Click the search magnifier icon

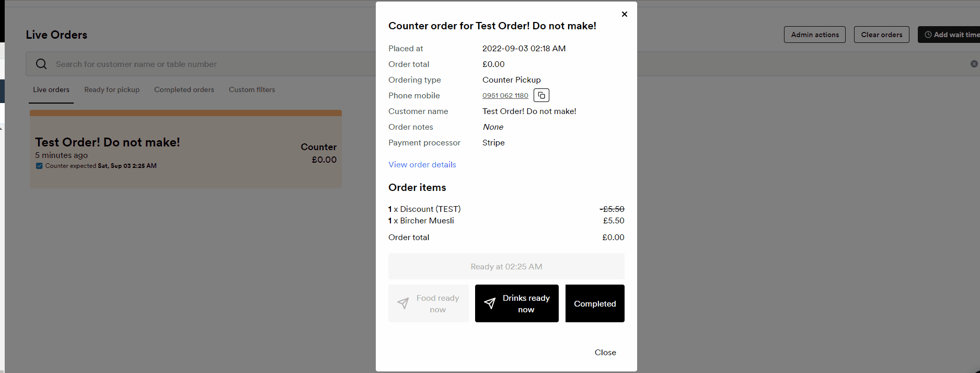[41, 63]
